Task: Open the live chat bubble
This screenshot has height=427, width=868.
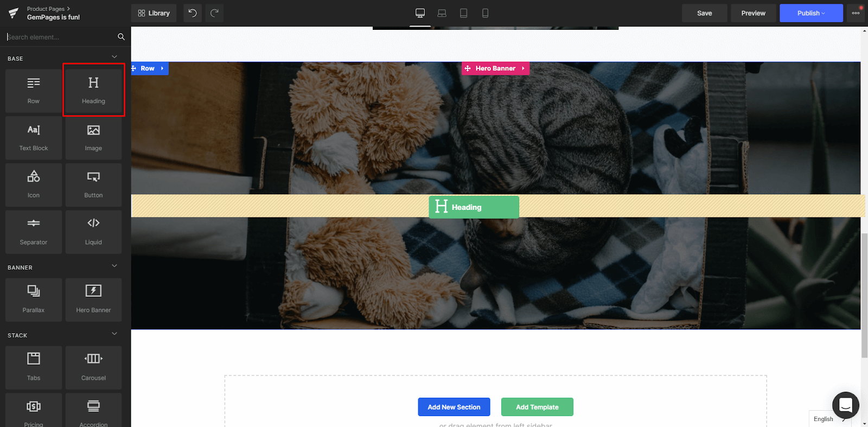Action: tap(845, 405)
